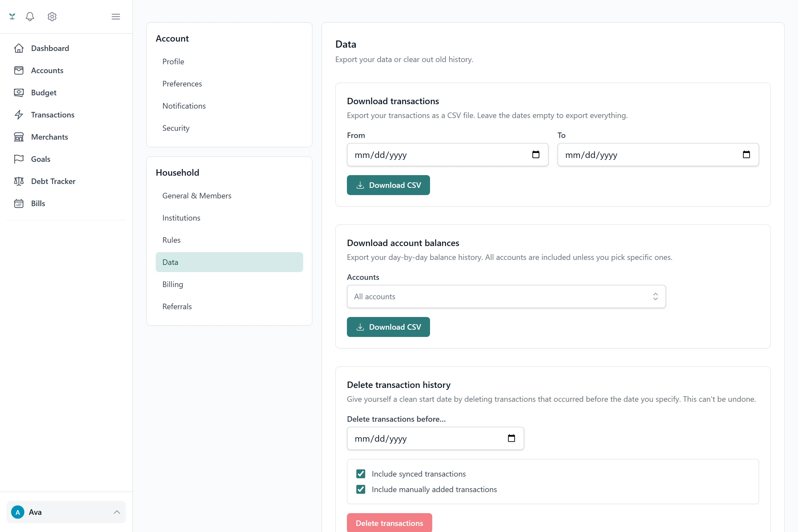Uncheck Include manually added transactions

click(x=361, y=489)
